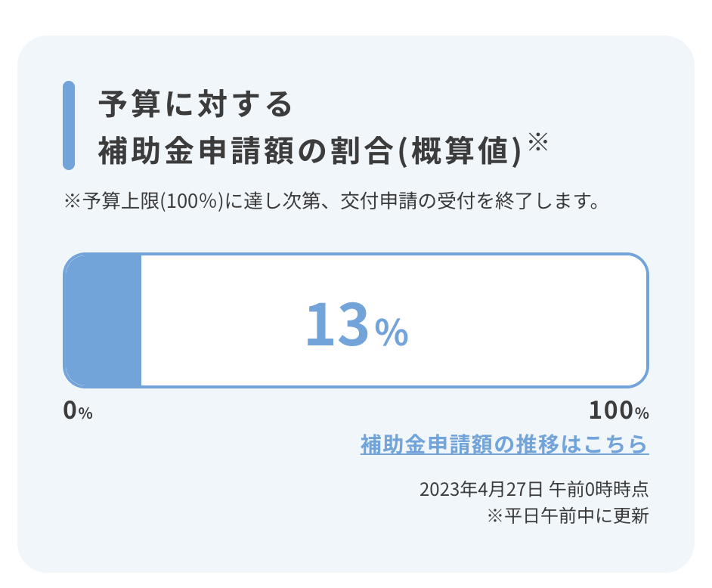Image resolution: width=712 pixels, height=588 pixels.
Task: Select the 100% label under the bar
Action: (x=619, y=410)
